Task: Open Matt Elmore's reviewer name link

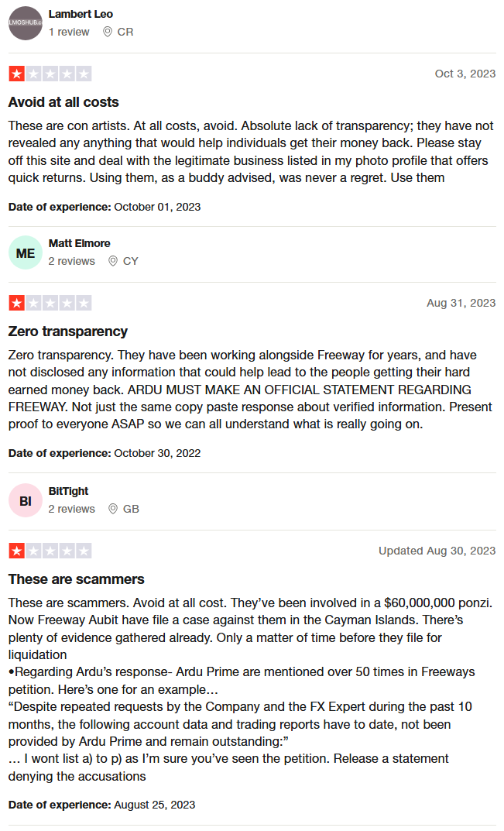Action: click(x=80, y=243)
